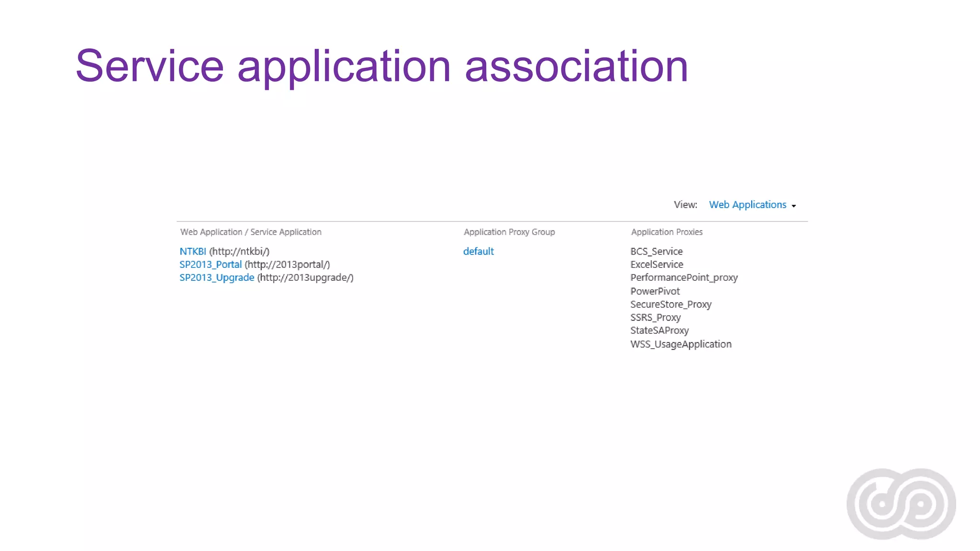The image size is (980, 551).
Task: Select the PerformancePoint_proxy entry
Action: pyautogui.click(x=684, y=278)
